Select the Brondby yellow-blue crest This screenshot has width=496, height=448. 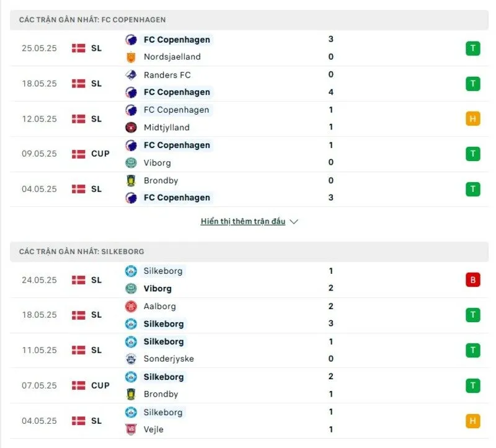coord(131,180)
